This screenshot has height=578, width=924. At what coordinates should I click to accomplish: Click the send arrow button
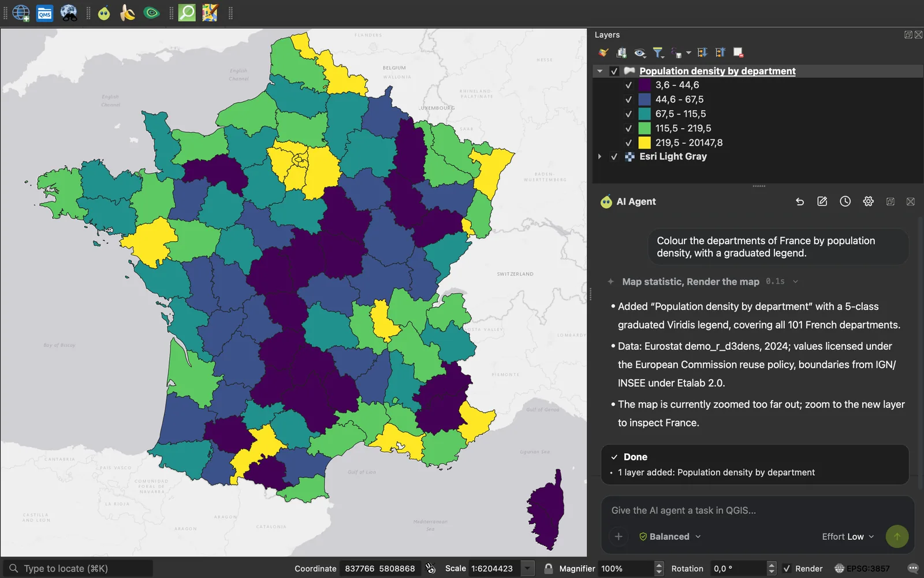[x=897, y=536]
